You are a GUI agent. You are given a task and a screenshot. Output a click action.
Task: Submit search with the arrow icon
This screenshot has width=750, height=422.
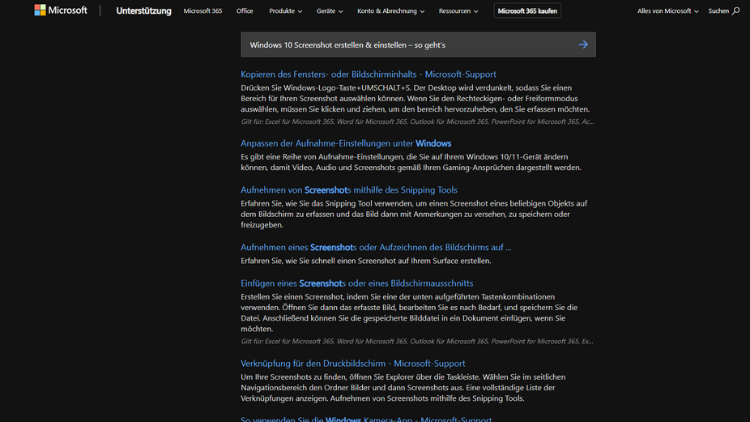[x=583, y=44]
